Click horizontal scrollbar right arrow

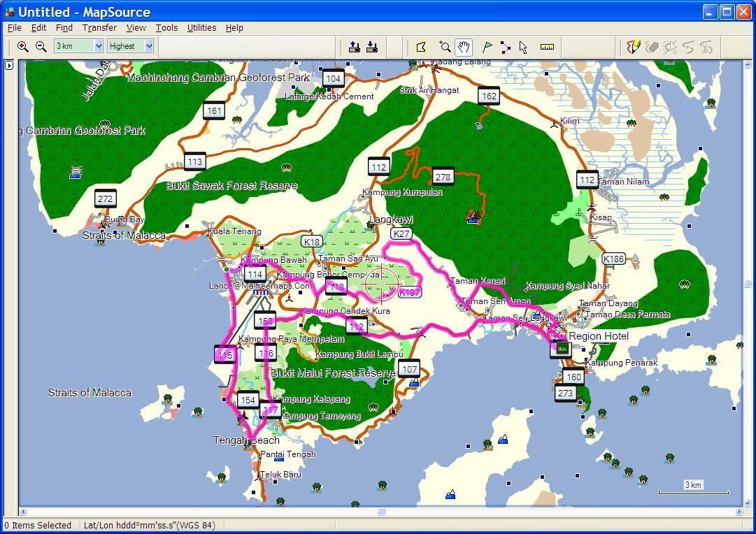pyautogui.click(x=739, y=512)
